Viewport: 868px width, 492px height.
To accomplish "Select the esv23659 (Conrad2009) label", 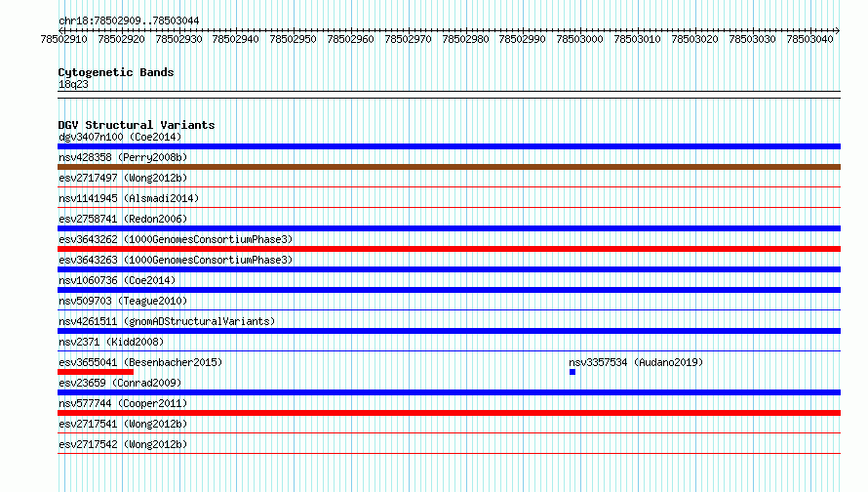I will [x=120, y=383].
